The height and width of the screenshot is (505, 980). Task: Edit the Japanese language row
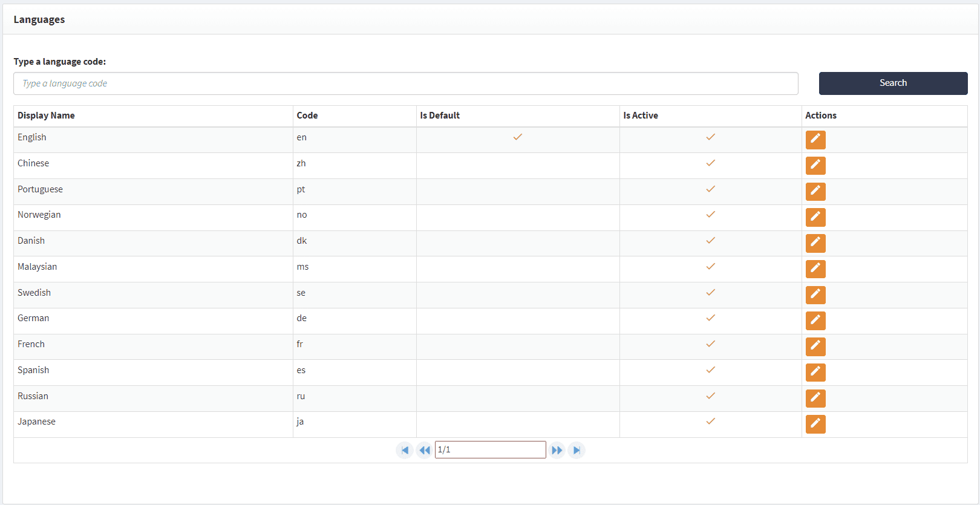click(x=815, y=424)
